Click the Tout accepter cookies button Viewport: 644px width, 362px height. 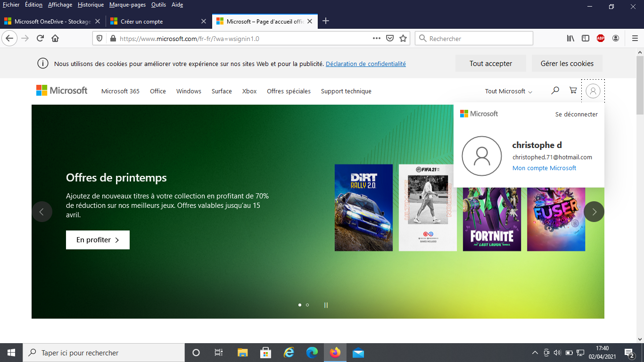tap(490, 64)
